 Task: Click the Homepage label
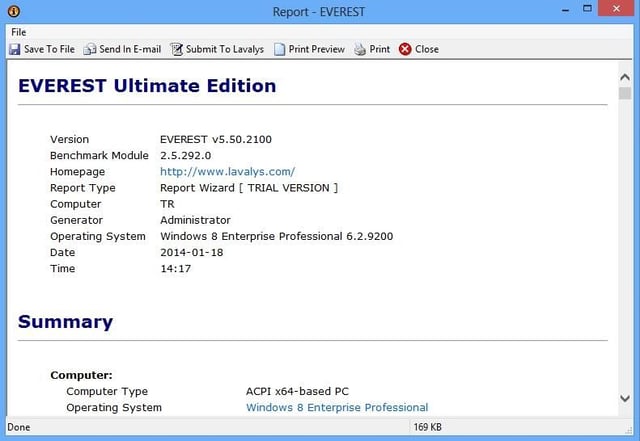pos(78,172)
